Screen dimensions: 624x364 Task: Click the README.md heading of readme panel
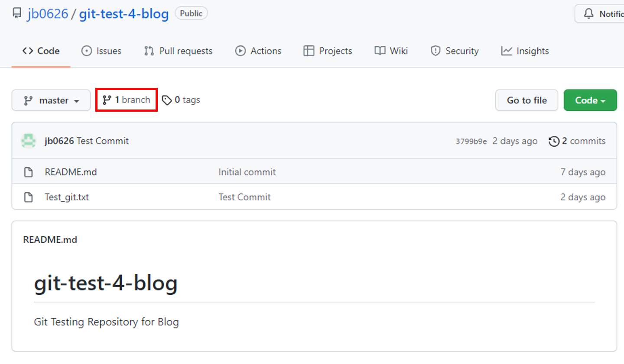[50, 240]
